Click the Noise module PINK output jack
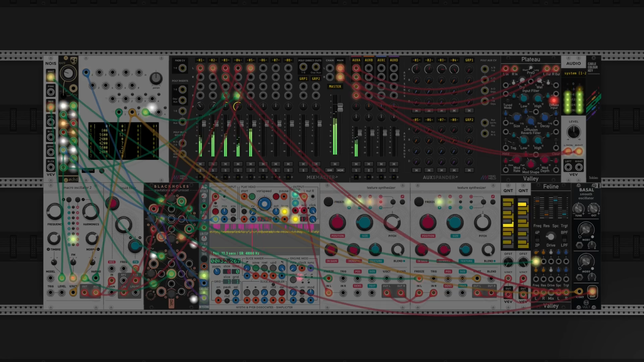The width and height of the screenshot is (644, 362). click(x=51, y=92)
